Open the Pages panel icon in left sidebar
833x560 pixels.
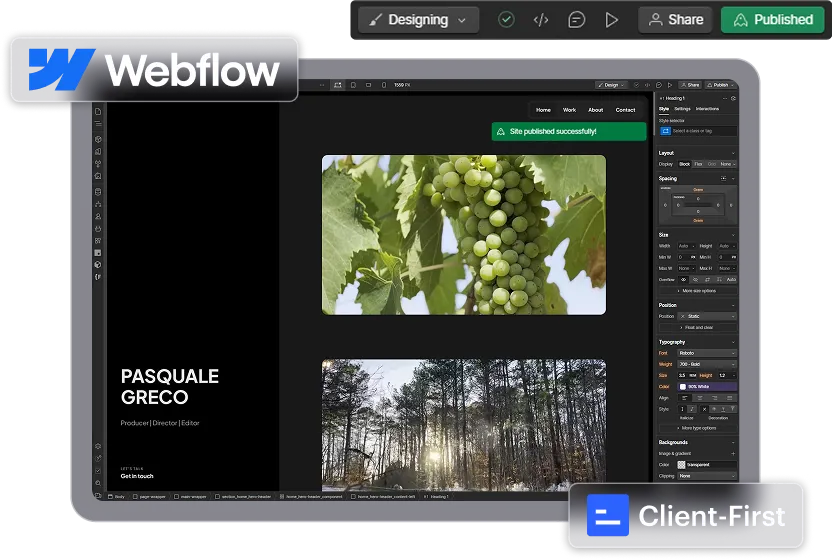[x=98, y=112]
